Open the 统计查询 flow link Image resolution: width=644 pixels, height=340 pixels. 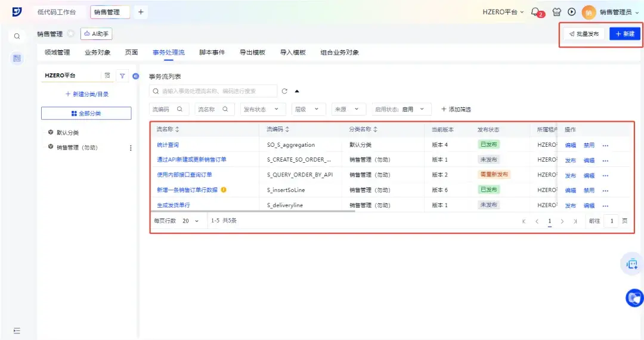pos(168,145)
